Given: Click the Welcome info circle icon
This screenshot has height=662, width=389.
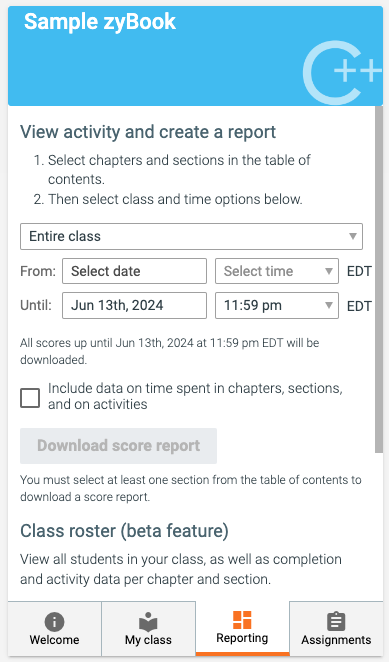Looking at the screenshot, I should [54, 621].
